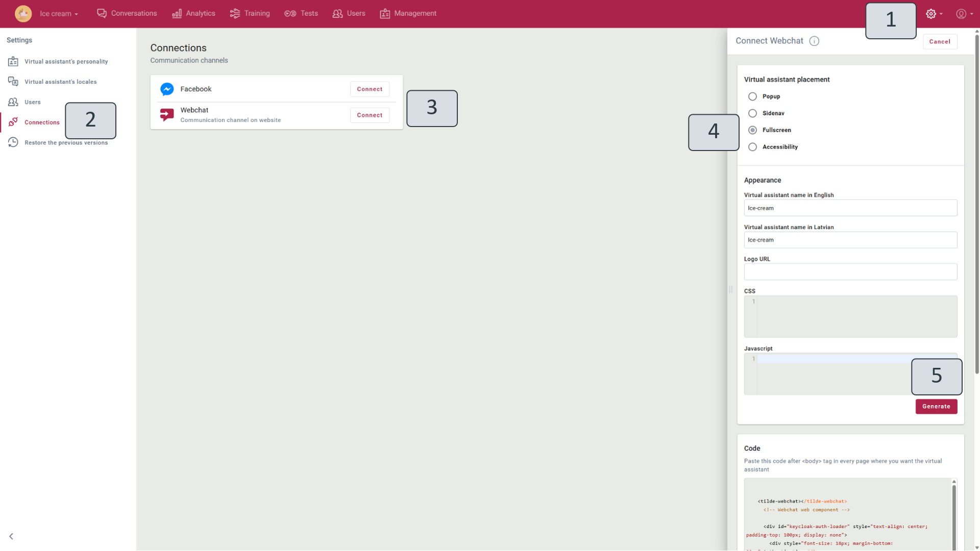Click inside the Logo URL field

coord(850,271)
